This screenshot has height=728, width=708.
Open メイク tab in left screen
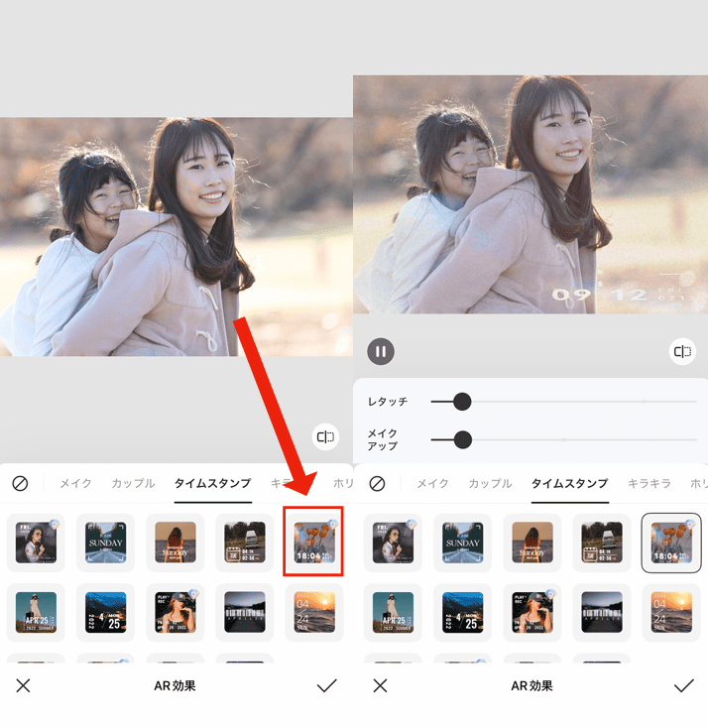(x=75, y=483)
